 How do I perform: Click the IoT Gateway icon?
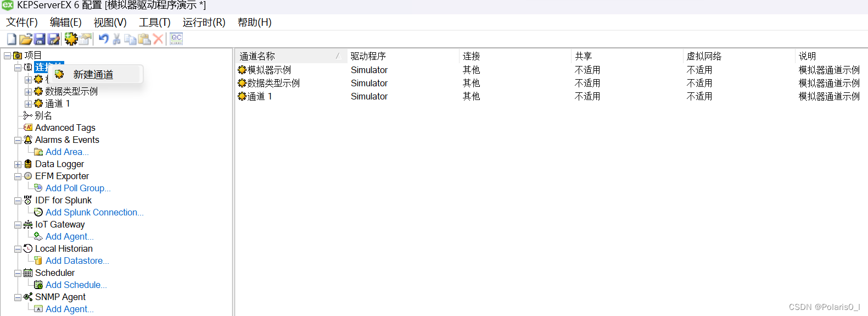point(28,224)
